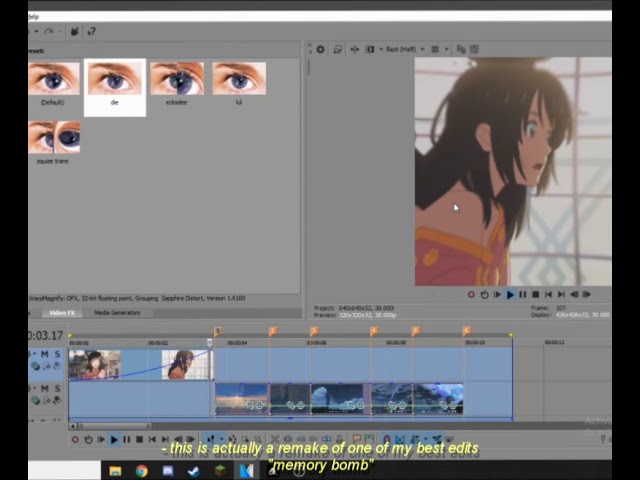Click timeline marker 4 flag
This screenshot has height=480, width=640.
(374, 331)
